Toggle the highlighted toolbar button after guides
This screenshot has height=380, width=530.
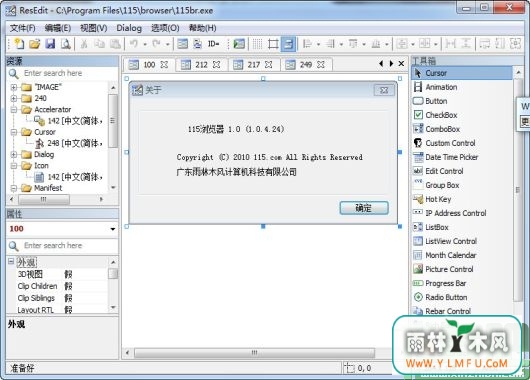coord(288,44)
